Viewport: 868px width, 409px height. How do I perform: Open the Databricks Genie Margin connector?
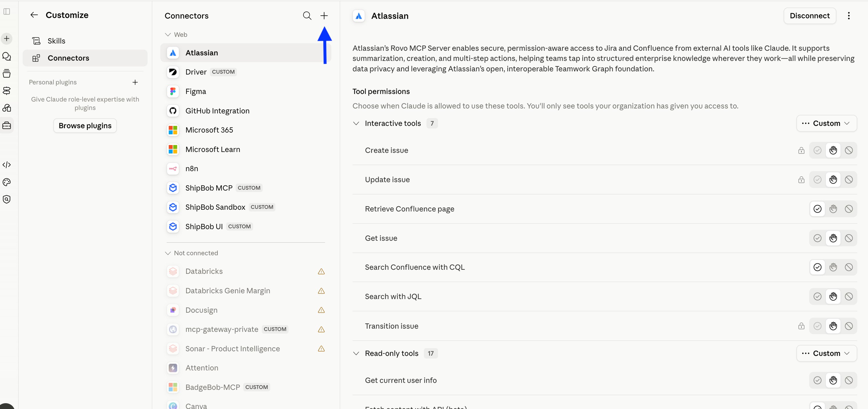(246, 291)
